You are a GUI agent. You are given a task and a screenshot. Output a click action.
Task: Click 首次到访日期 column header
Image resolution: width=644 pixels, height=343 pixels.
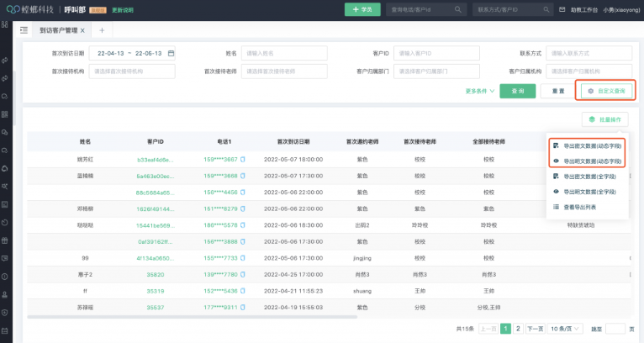[293, 142]
